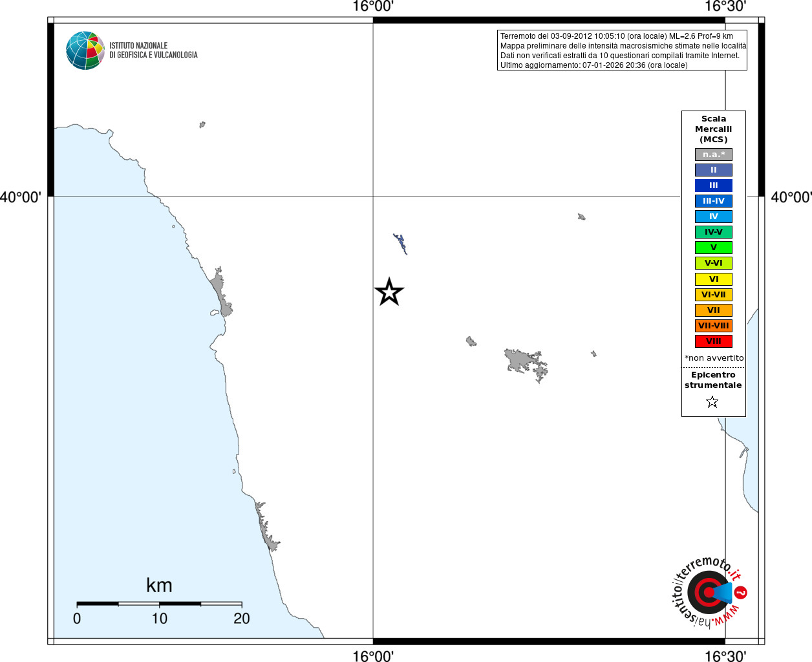The width and height of the screenshot is (812, 662).
Task: Click the 0 mark on scale bar
Action: coord(77,619)
